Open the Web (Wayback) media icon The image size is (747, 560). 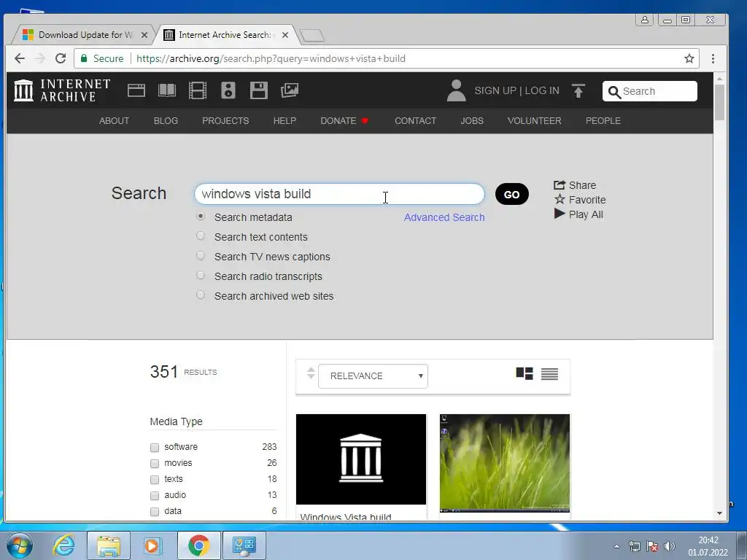pos(136,90)
